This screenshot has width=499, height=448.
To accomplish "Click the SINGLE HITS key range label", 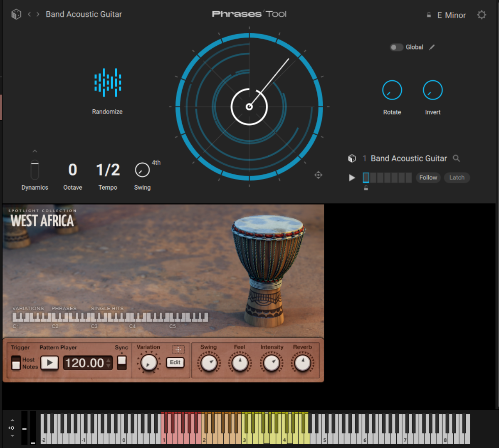I will [x=107, y=308].
